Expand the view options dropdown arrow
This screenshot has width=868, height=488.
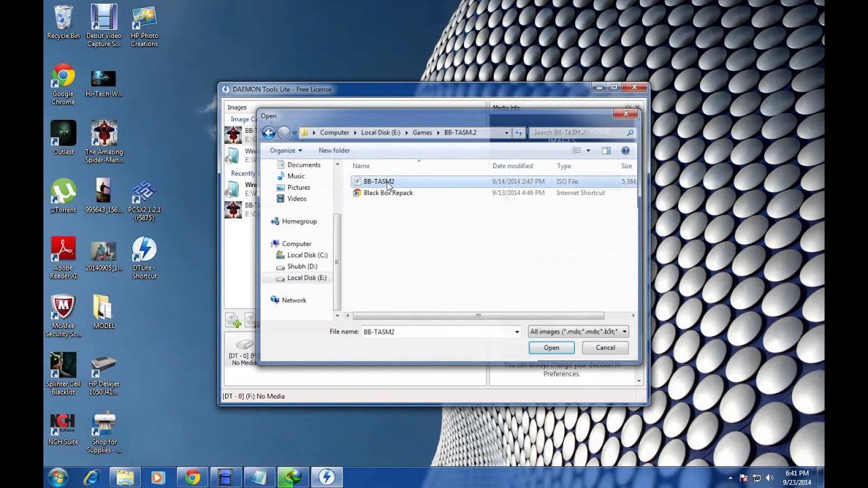(x=588, y=150)
